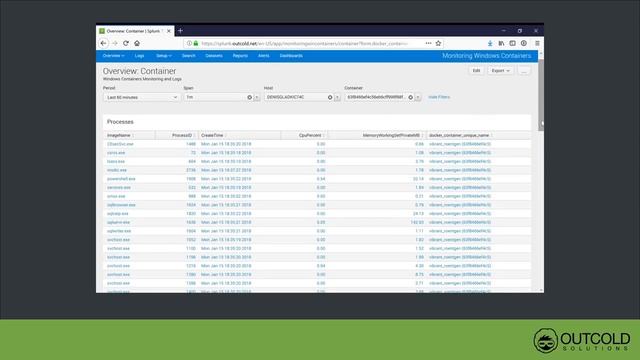Expand the Span dropdown arrow

(257, 98)
